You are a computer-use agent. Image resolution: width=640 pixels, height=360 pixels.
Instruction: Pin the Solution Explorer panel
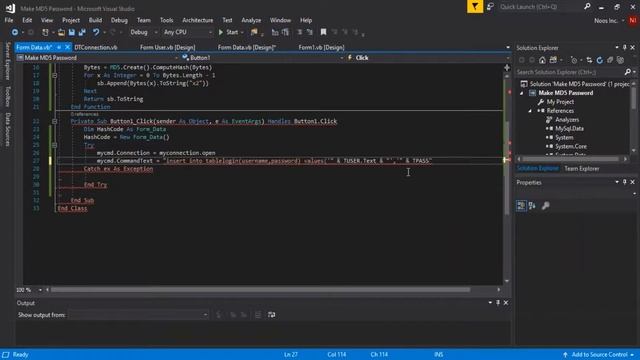pos(624,47)
